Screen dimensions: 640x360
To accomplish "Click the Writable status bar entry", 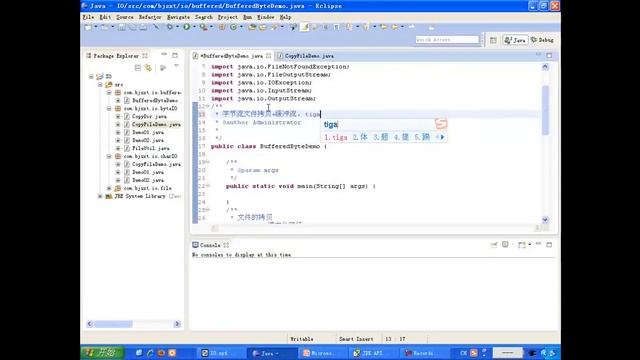I will (302, 339).
